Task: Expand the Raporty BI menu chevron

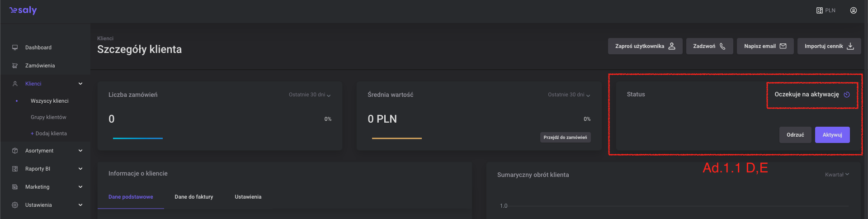Action: click(x=80, y=169)
